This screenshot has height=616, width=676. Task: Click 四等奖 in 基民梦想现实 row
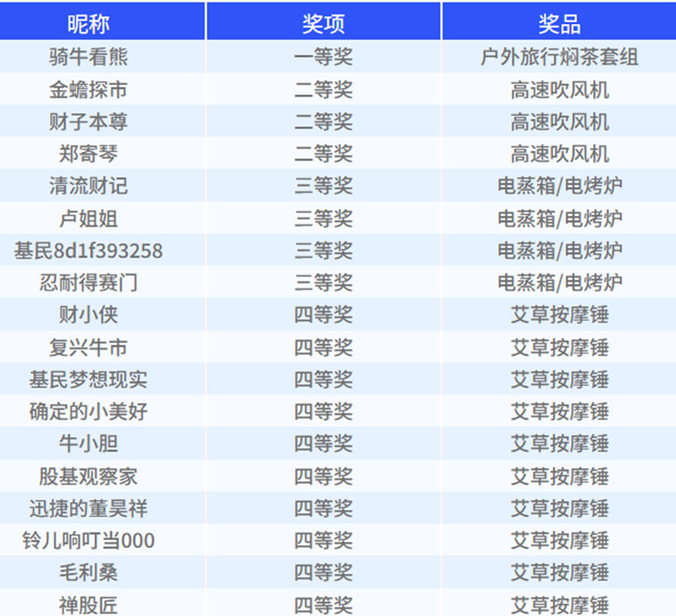tap(324, 379)
